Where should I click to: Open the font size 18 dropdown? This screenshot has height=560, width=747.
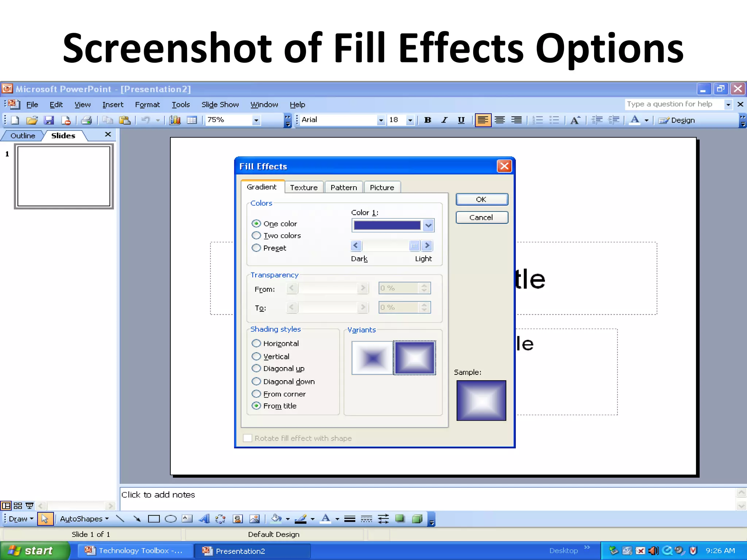(x=410, y=120)
